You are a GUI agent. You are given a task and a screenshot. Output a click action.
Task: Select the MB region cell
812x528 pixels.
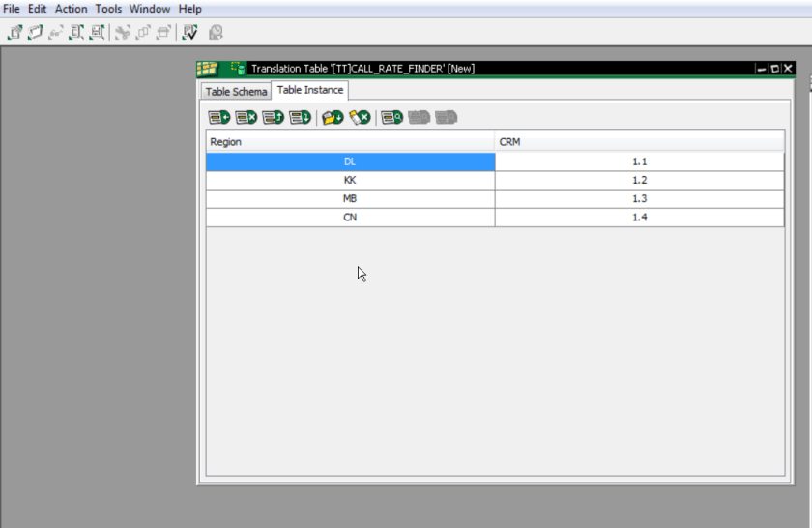pyautogui.click(x=351, y=199)
